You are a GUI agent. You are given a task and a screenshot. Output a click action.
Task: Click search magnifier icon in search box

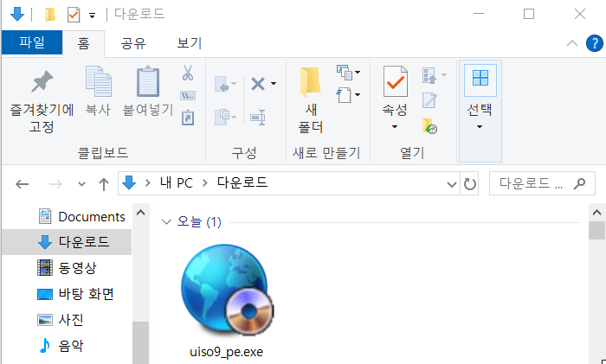(x=579, y=183)
